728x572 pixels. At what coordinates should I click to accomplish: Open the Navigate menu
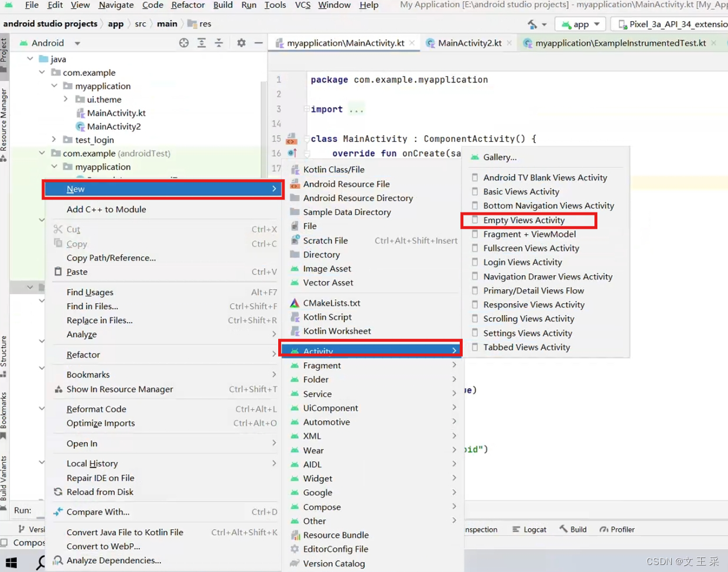pyautogui.click(x=116, y=5)
